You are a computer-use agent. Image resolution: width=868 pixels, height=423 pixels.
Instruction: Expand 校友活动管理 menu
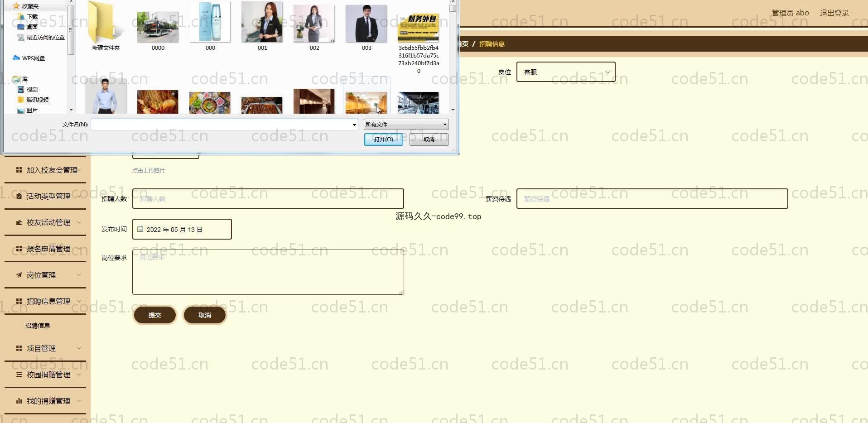(45, 222)
